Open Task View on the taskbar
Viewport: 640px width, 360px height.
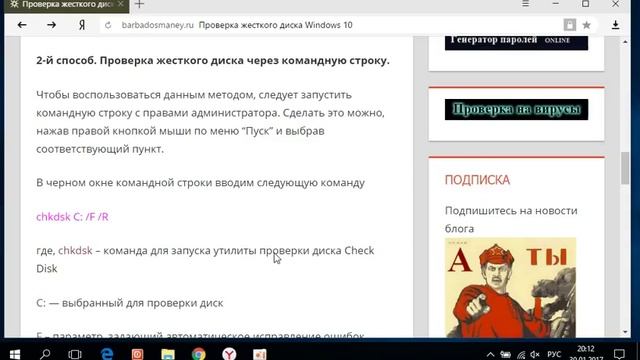click(x=75, y=354)
